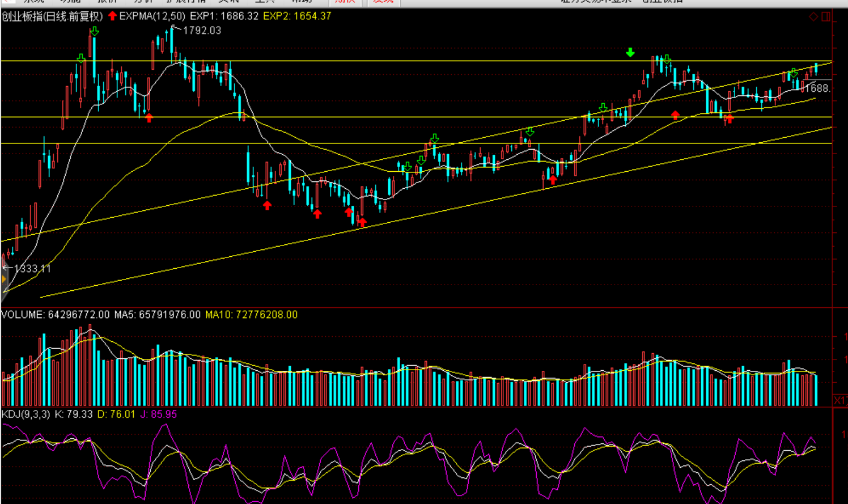
Task: Click the yellow EXP2: 1654.37 value
Action: point(297,16)
